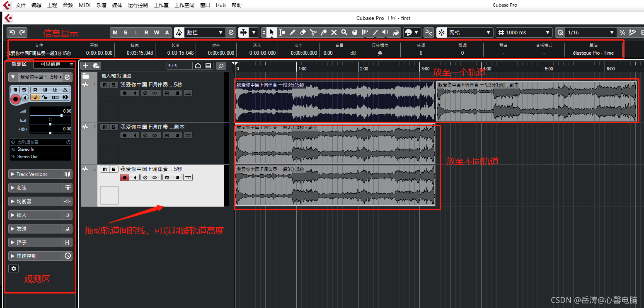Select the Object Selection arrow tool

[271, 32]
